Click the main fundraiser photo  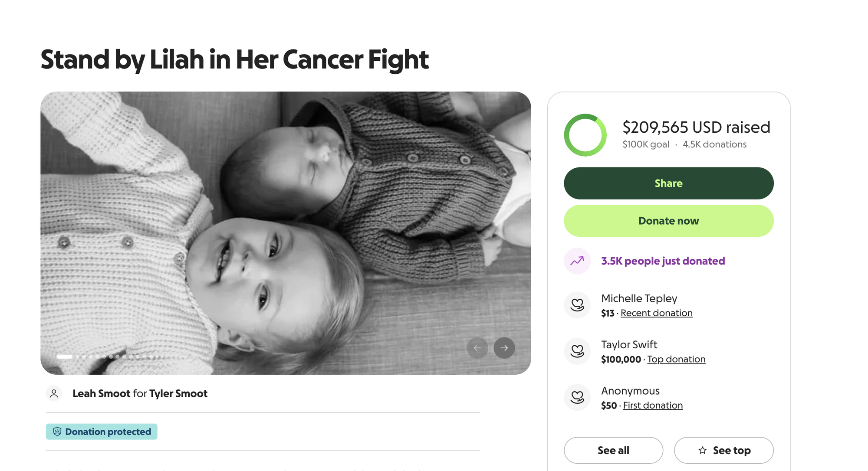point(286,217)
